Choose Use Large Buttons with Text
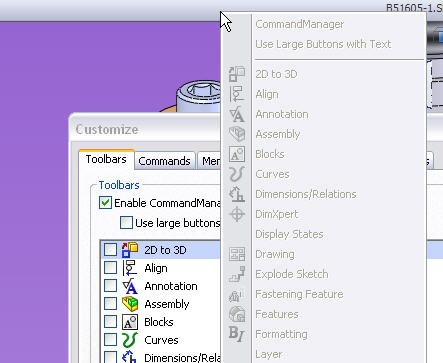 323,44
